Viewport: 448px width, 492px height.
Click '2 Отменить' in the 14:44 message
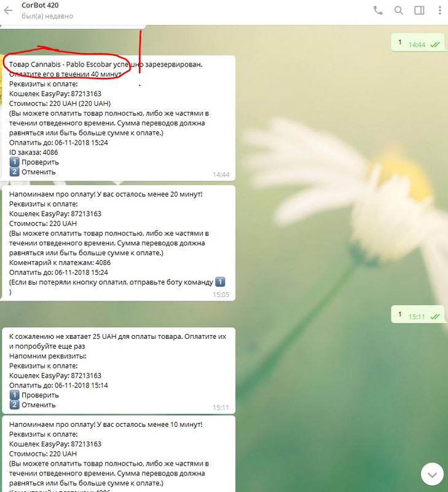click(33, 172)
